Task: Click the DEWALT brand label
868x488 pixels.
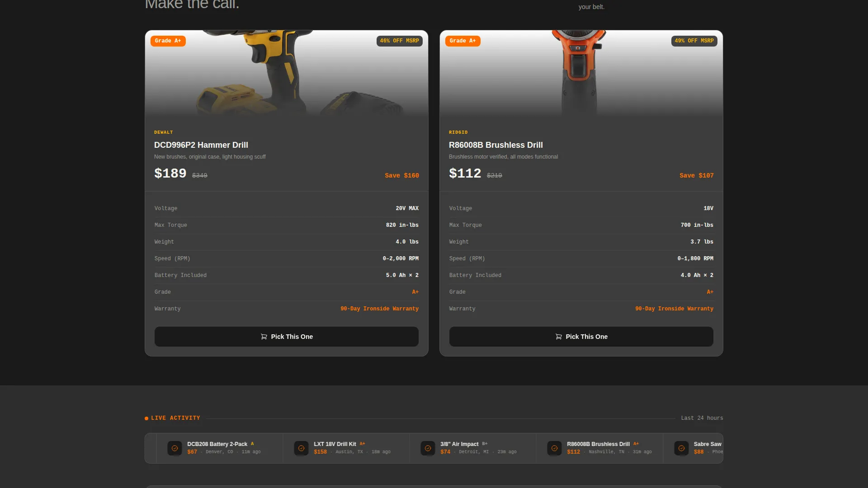Action: pyautogui.click(x=163, y=132)
